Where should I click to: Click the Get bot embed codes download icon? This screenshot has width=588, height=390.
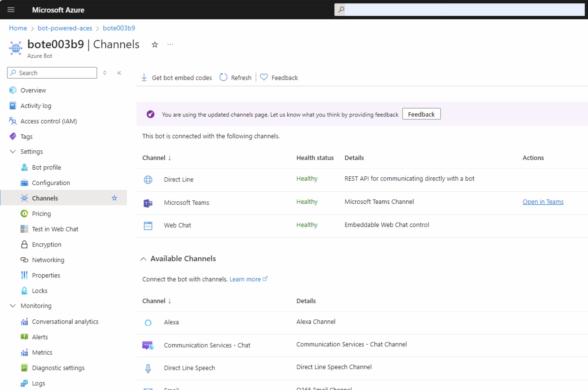(144, 77)
